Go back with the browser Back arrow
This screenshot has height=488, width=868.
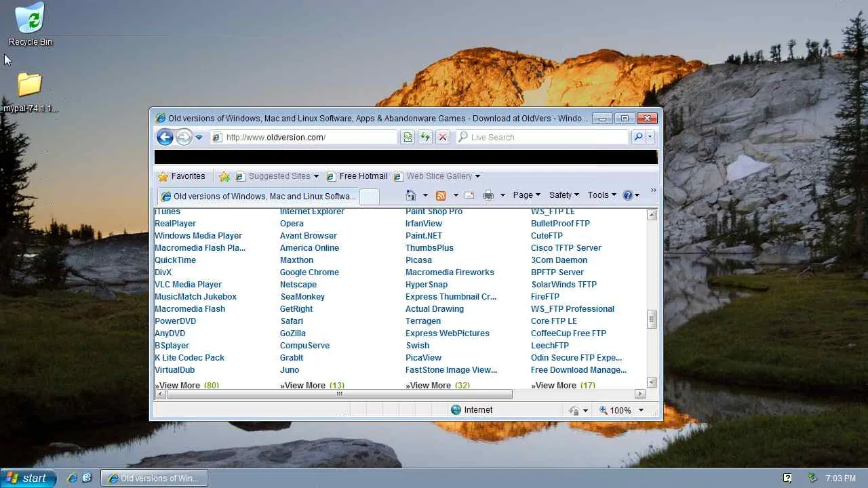click(165, 137)
